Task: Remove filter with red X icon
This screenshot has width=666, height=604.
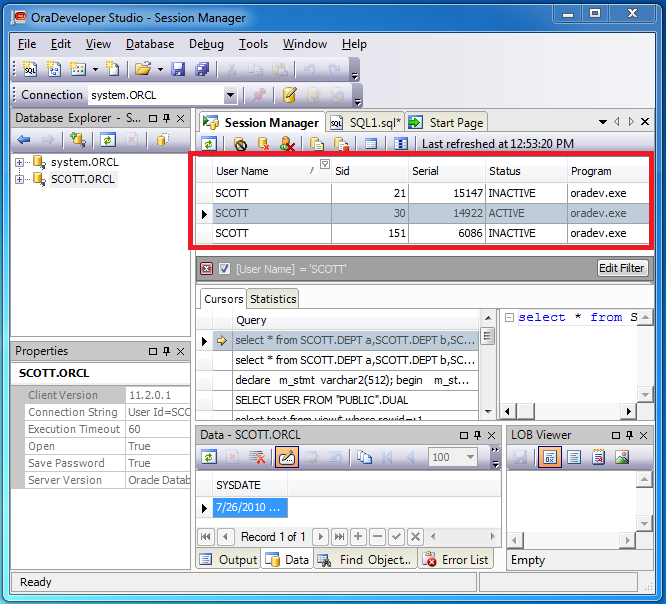Action: coord(206,269)
